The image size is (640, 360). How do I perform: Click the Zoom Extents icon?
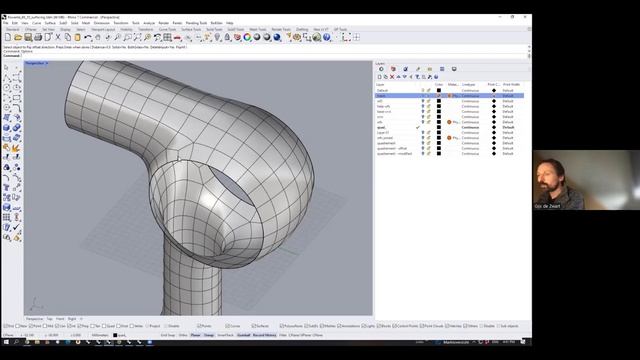(138, 38)
